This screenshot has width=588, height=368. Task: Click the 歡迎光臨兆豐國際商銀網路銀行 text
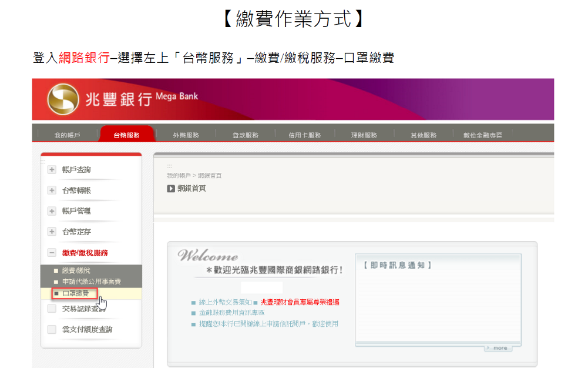pos(274,270)
